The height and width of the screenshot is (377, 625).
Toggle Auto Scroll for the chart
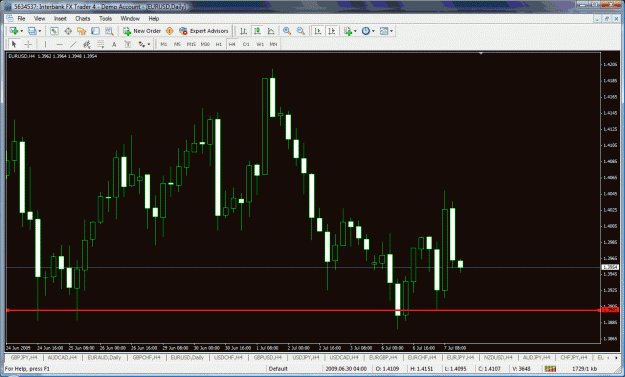(318, 31)
